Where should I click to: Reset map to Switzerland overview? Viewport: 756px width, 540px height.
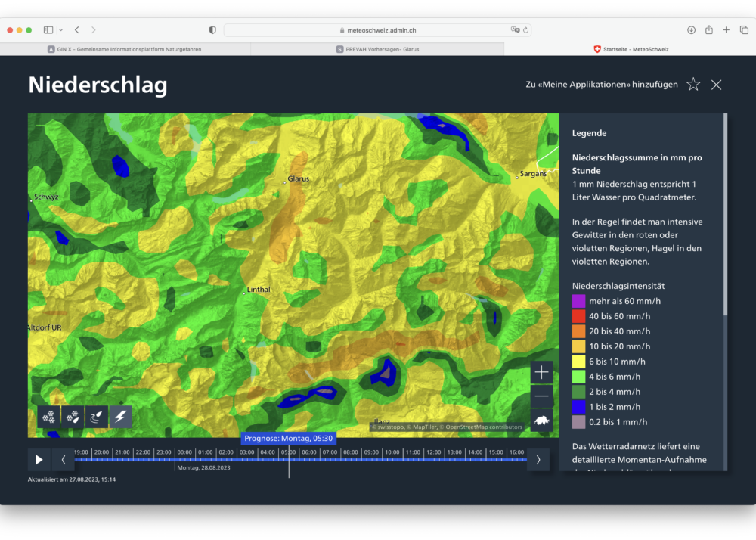(x=541, y=421)
